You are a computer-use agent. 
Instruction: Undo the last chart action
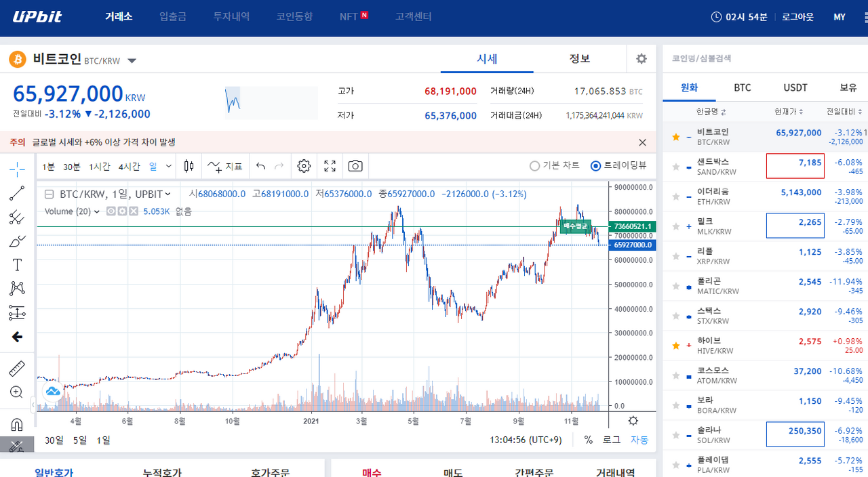[261, 166]
